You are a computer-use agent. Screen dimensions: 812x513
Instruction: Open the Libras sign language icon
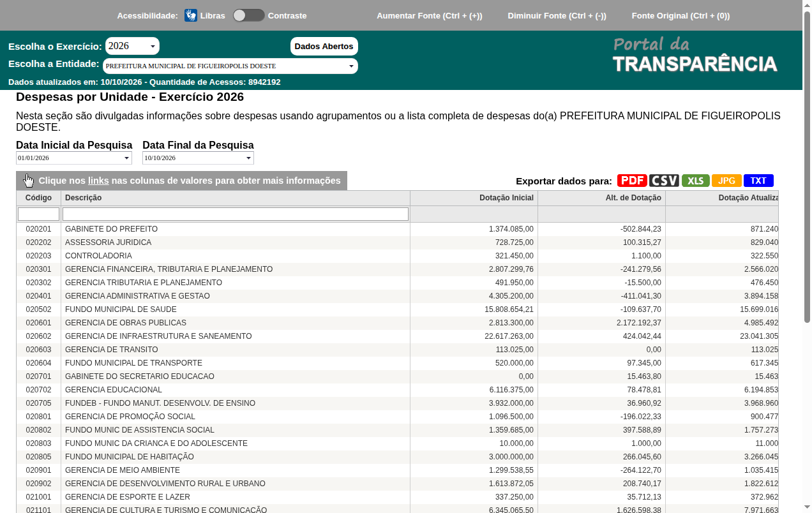point(191,15)
